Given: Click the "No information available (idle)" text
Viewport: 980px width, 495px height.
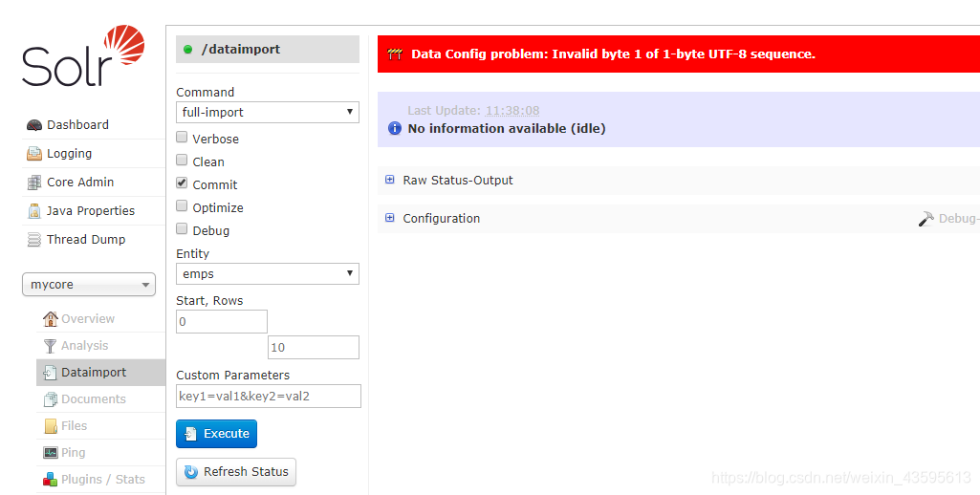Looking at the screenshot, I should click(x=506, y=129).
